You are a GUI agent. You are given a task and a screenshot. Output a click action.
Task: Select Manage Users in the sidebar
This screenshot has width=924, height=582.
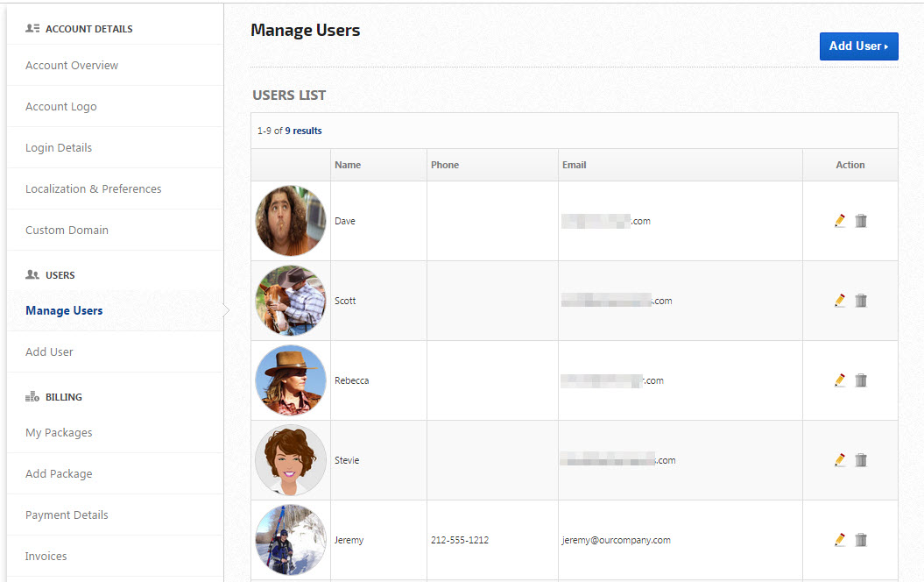tap(64, 311)
